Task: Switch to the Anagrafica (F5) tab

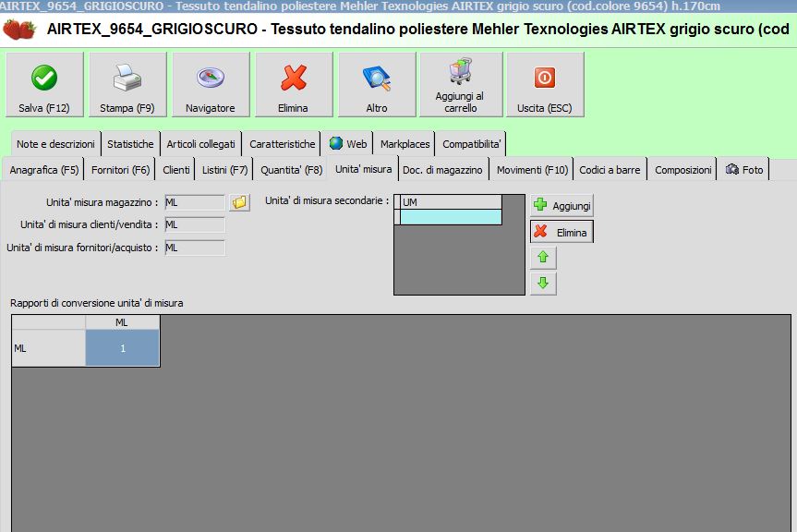Action: [x=43, y=170]
